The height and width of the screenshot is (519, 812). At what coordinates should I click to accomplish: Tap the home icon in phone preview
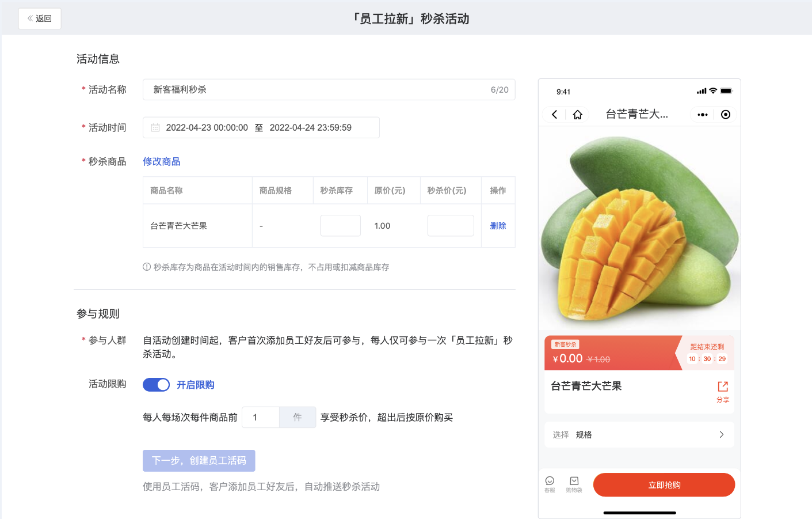point(578,115)
